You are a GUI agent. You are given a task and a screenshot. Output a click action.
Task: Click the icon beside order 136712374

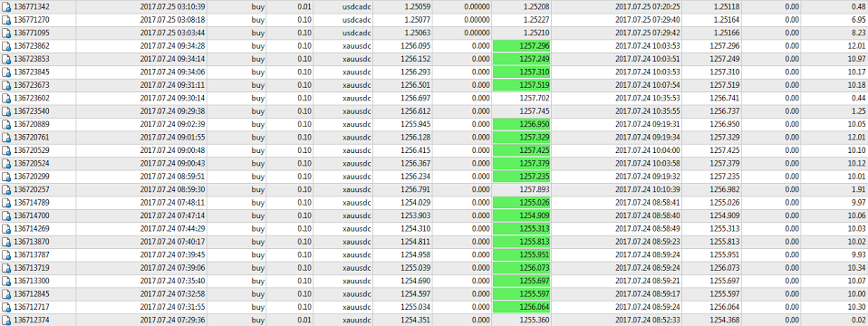(6, 320)
